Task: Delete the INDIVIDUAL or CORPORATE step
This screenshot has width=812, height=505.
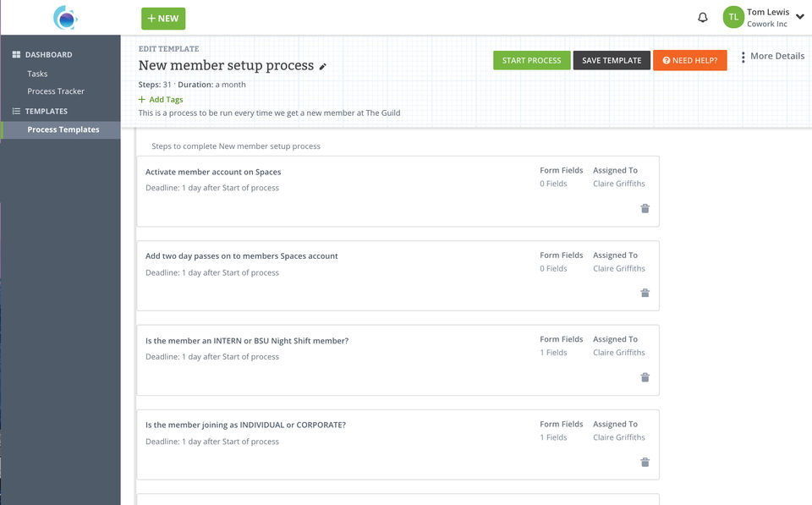Action: 645,462
